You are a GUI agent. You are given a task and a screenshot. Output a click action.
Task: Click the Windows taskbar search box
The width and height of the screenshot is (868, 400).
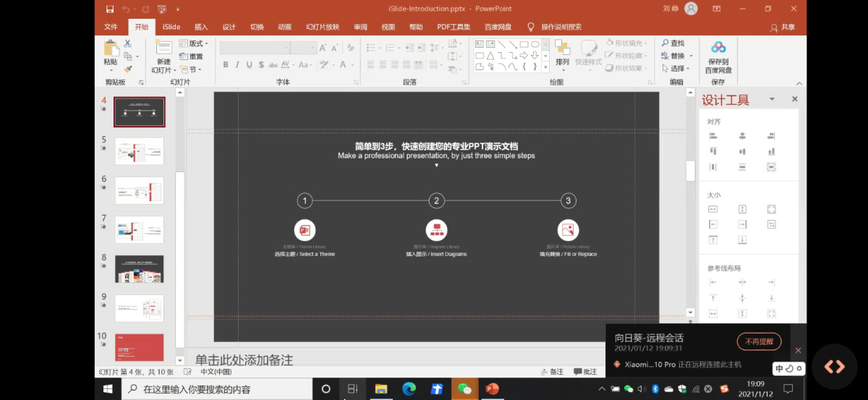[217, 389]
